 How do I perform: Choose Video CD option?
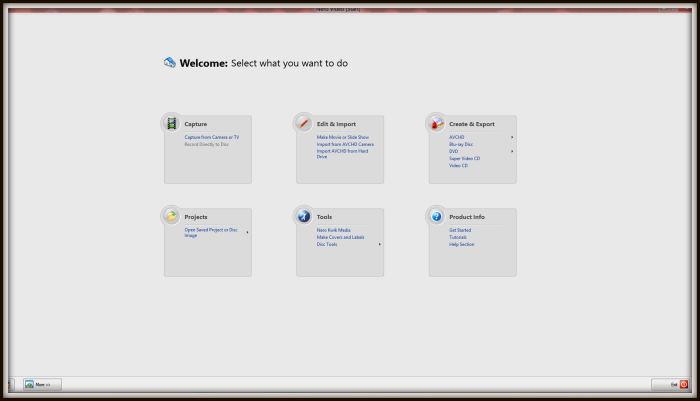[x=458, y=166]
